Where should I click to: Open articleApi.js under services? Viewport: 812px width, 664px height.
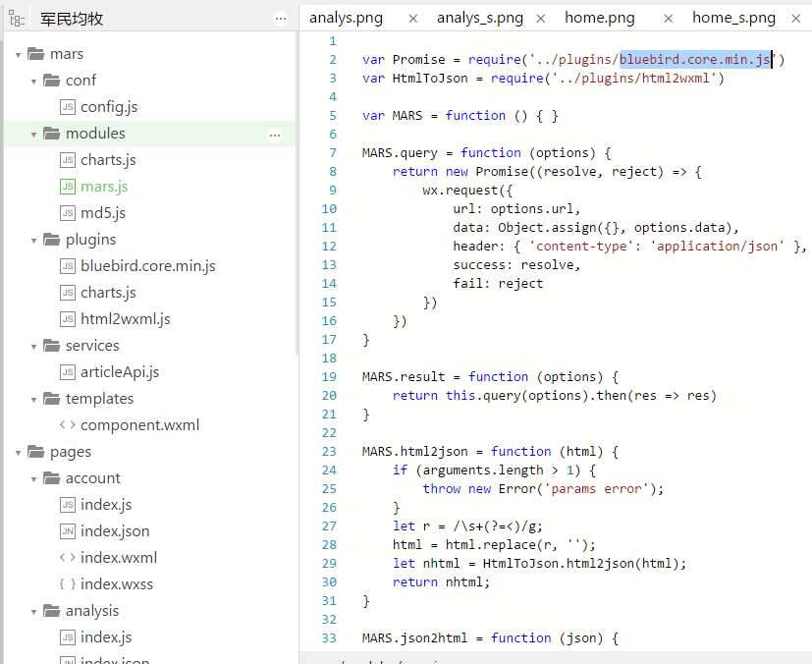pos(120,372)
